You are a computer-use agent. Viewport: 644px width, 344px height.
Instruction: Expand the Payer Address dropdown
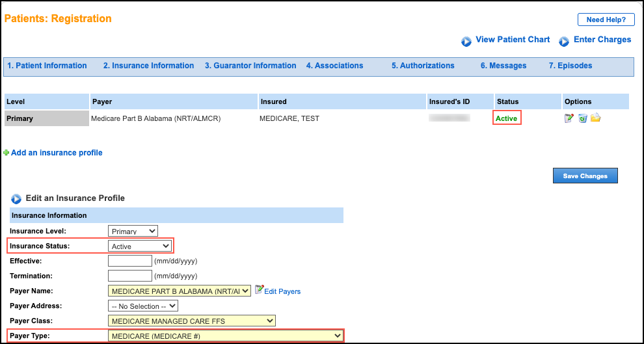[x=142, y=306]
